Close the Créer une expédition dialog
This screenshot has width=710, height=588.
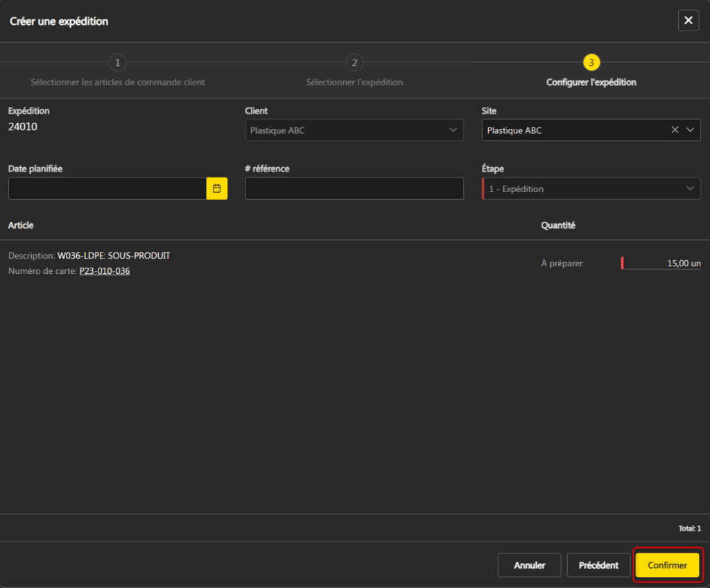pyautogui.click(x=688, y=21)
